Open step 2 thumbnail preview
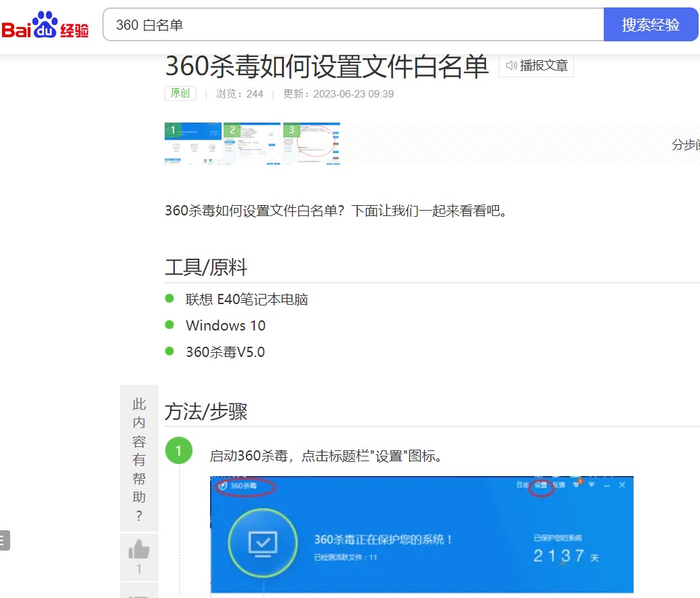 (252, 143)
